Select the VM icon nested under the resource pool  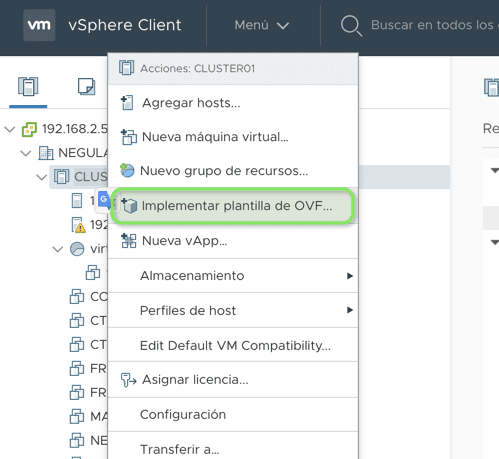click(x=93, y=273)
